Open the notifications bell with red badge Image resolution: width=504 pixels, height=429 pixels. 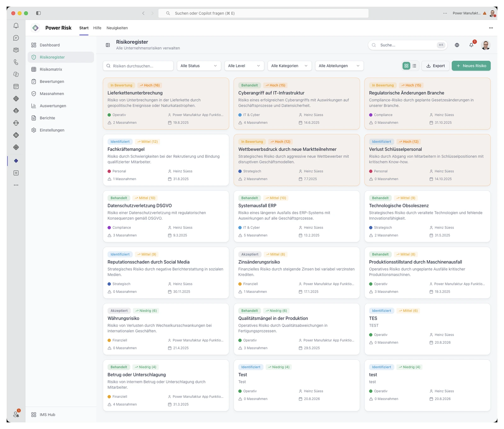tap(472, 45)
